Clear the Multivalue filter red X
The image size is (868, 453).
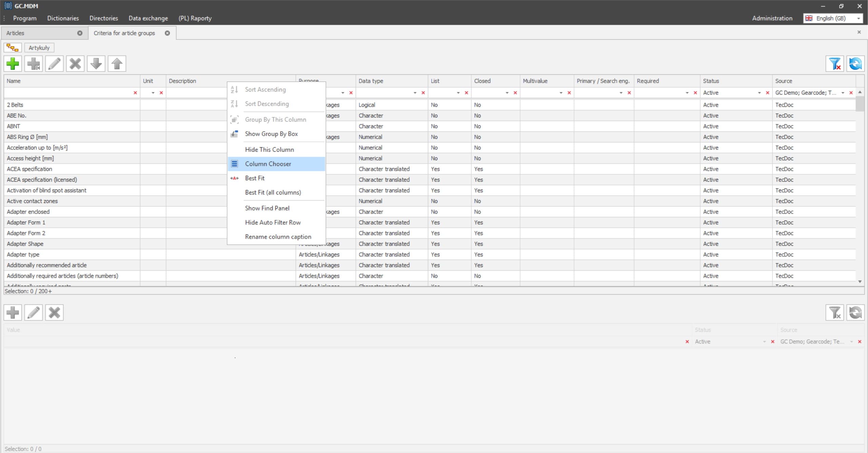click(569, 93)
